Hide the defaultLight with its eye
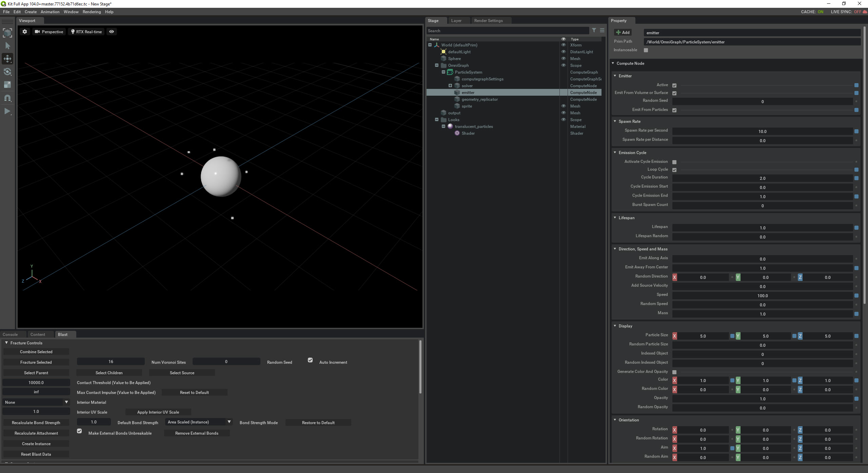 point(564,52)
